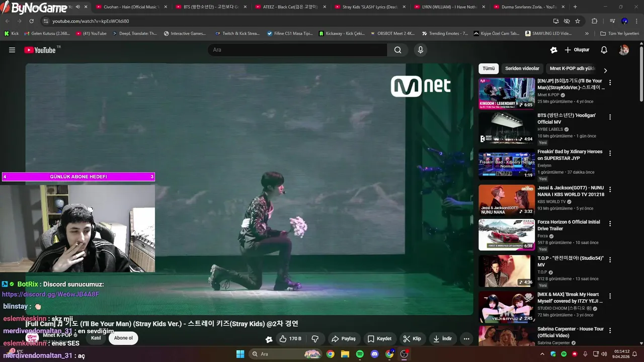Click the İndir download button
Image resolution: width=644 pixels, height=362 pixels.
443,339
